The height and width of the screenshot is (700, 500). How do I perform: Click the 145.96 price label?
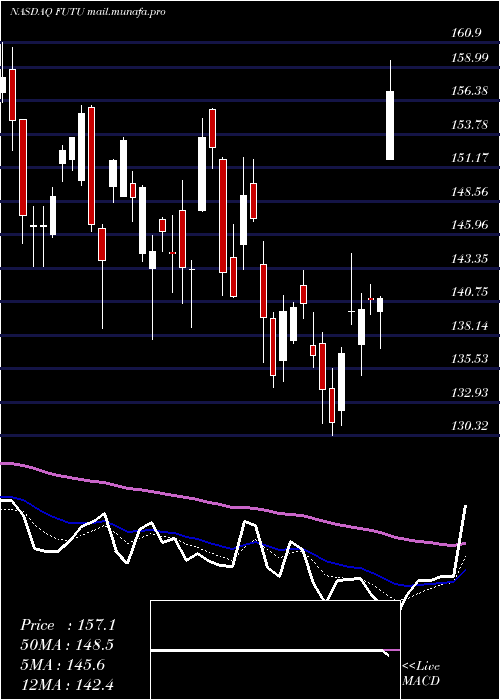[x=469, y=225]
